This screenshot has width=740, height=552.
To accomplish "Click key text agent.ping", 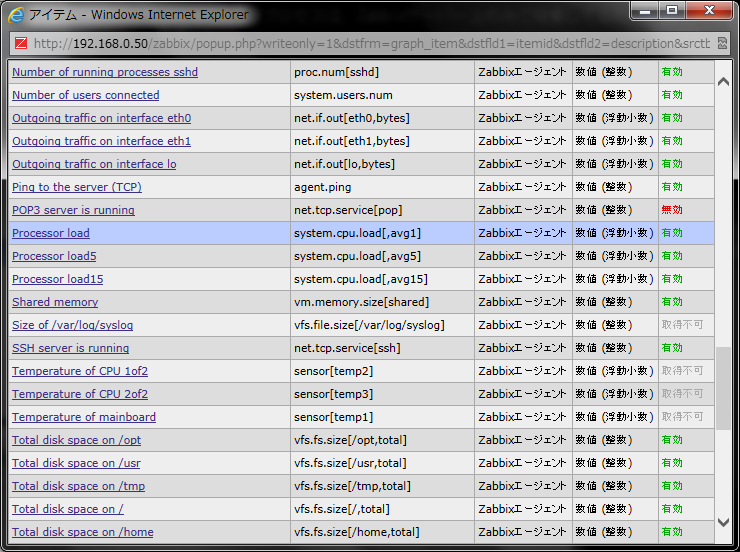I will (322, 187).
